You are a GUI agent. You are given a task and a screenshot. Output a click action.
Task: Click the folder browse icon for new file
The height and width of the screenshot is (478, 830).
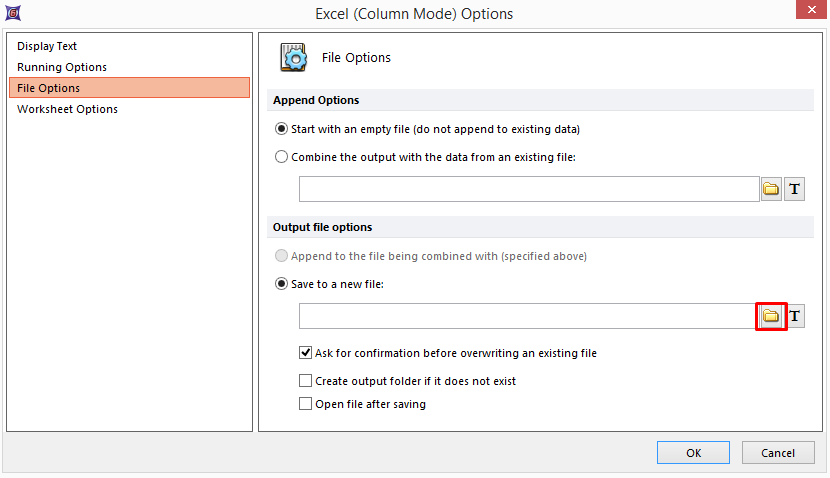tap(771, 316)
